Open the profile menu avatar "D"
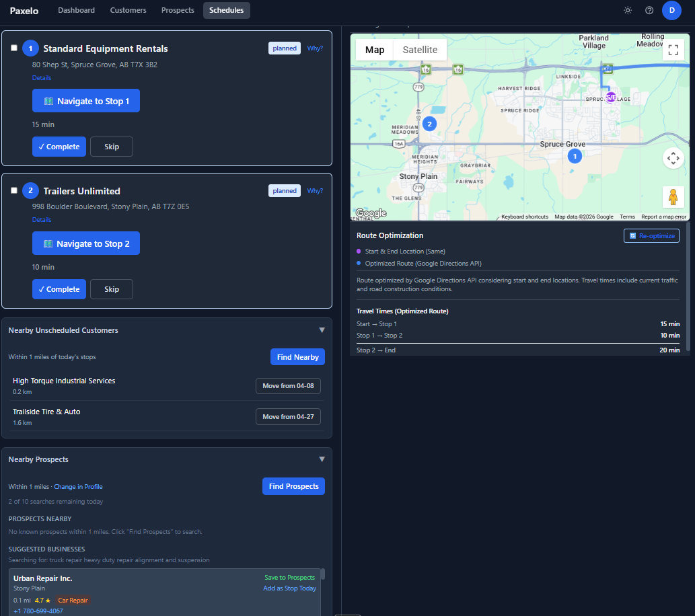The height and width of the screenshot is (616, 695). coord(671,10)
